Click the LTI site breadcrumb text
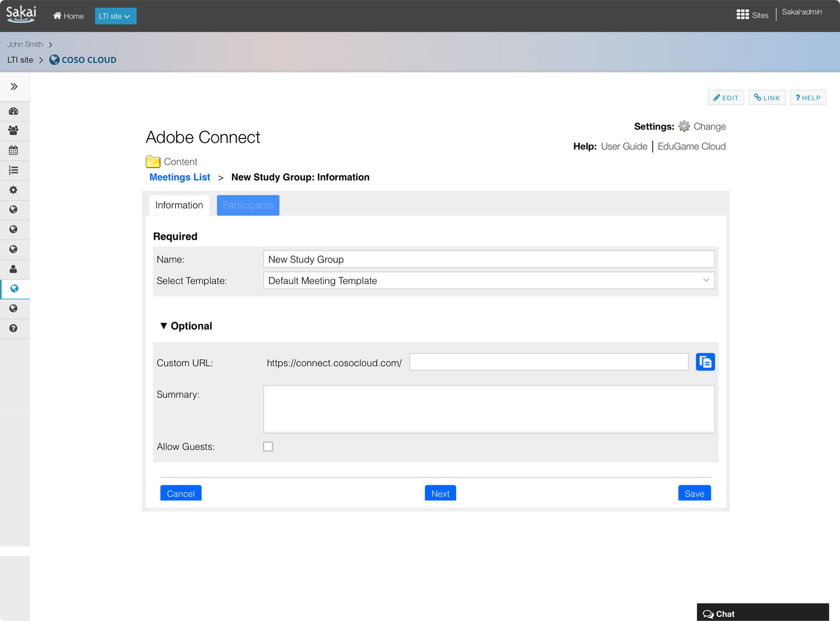 (20, 60)
